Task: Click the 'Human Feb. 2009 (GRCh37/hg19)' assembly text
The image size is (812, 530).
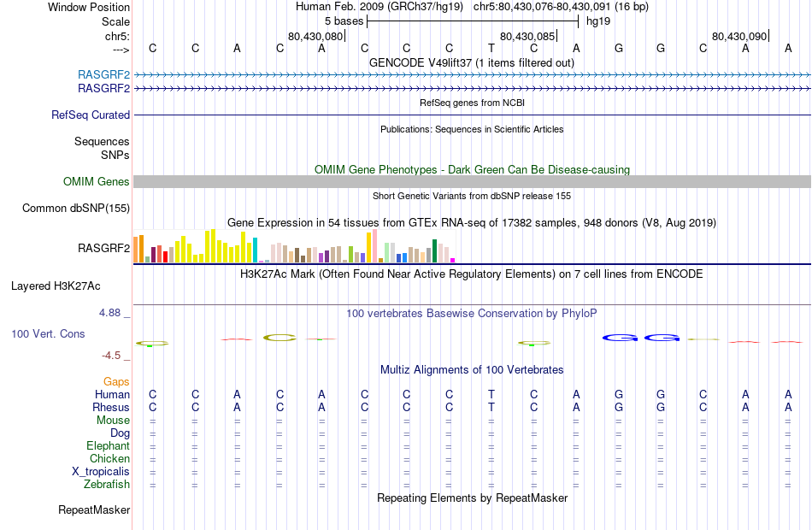Action: pos(379,7)
